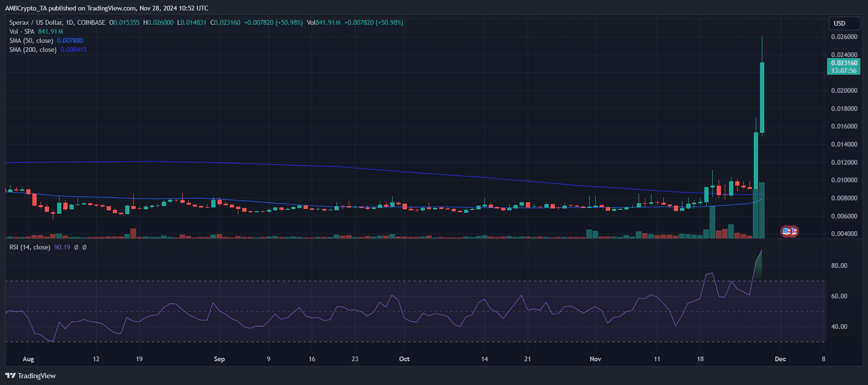
Task: Click the 0.014000 price axis label
Action: (844, 144)
